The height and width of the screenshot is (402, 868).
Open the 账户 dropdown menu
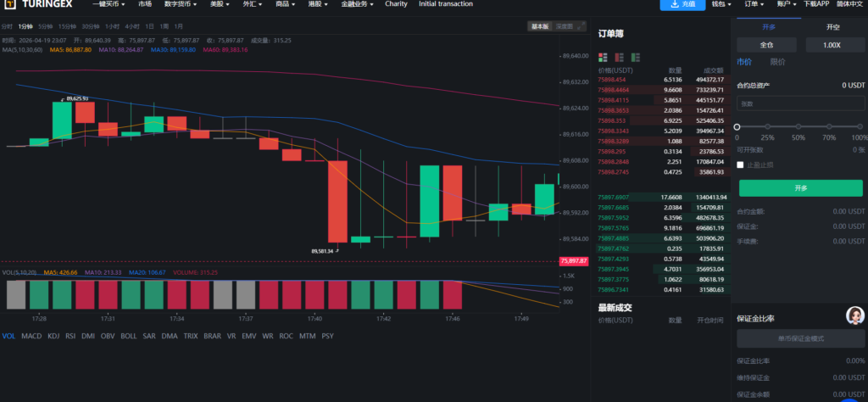pyautogui.click(x=786, y=4)
